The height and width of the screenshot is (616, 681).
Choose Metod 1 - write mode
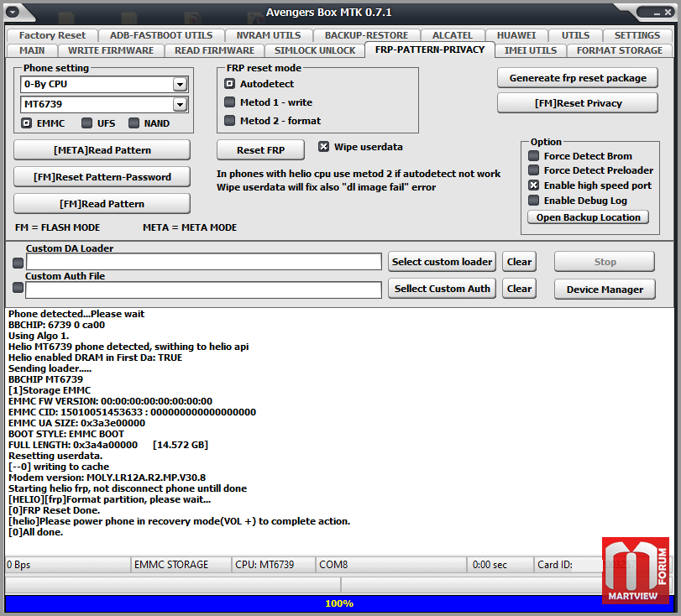click(230, 102)
